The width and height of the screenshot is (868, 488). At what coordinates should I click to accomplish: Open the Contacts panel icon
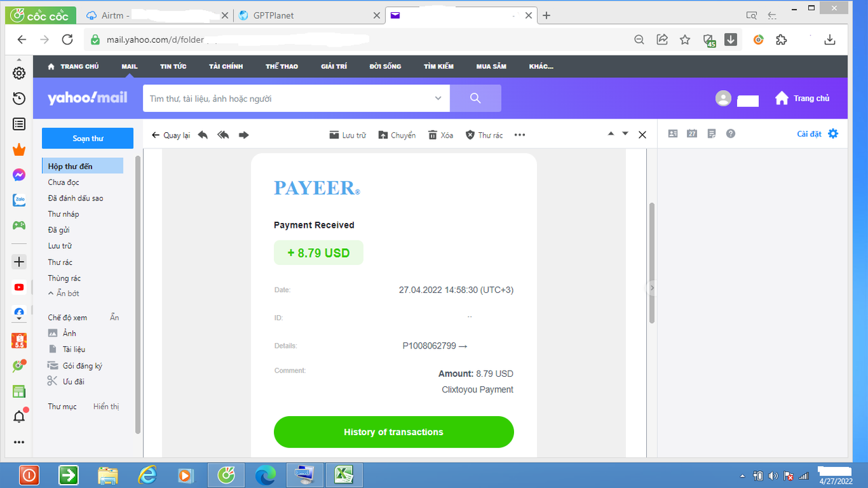pos(673,134)
